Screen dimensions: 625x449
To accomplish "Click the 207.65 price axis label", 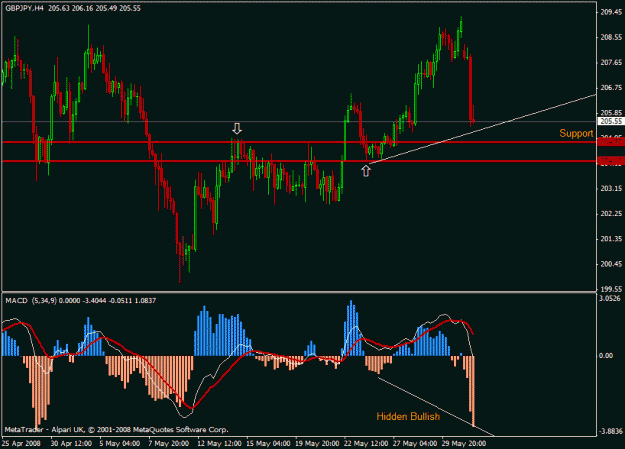I will click(x=611, y=63).
